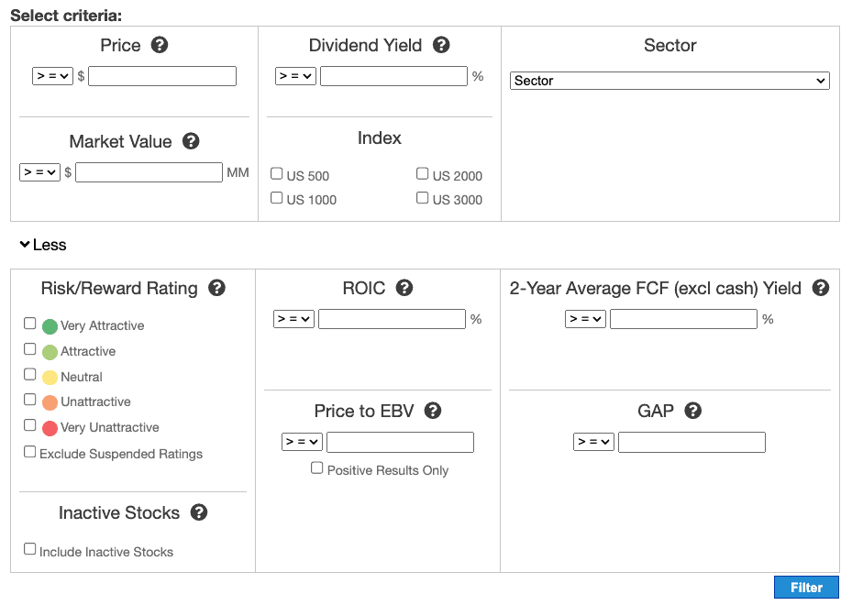Open the ROIC comparison operator dropdown

pos(294,319)
